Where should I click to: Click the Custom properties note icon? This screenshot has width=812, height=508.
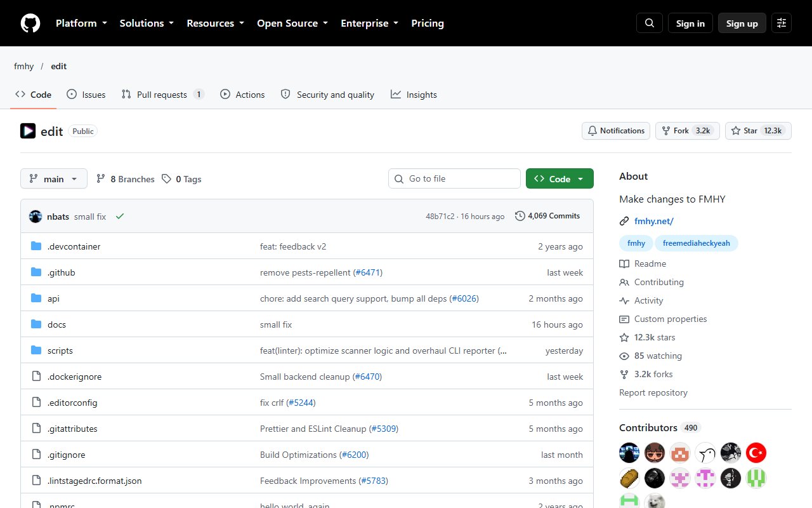coord(624,319)
